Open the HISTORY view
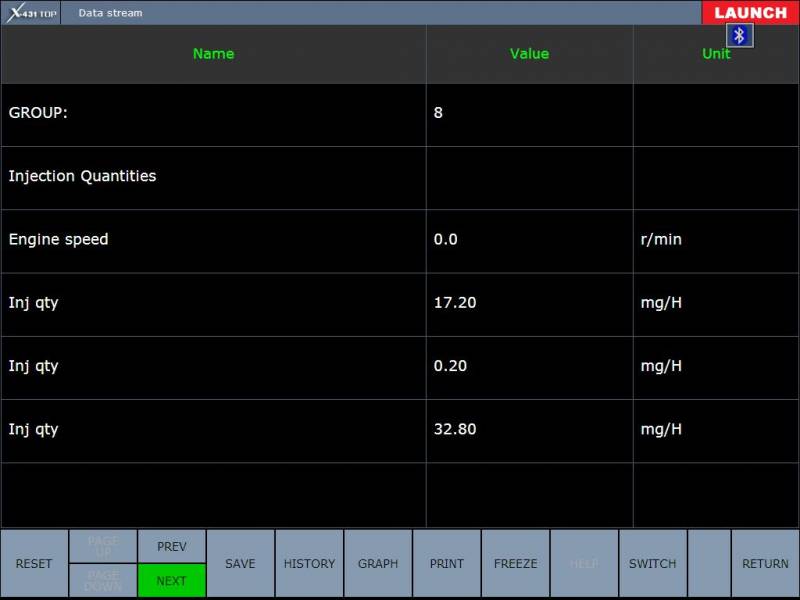The width and height of the screenshot is (800, 600). coord(309,564)
